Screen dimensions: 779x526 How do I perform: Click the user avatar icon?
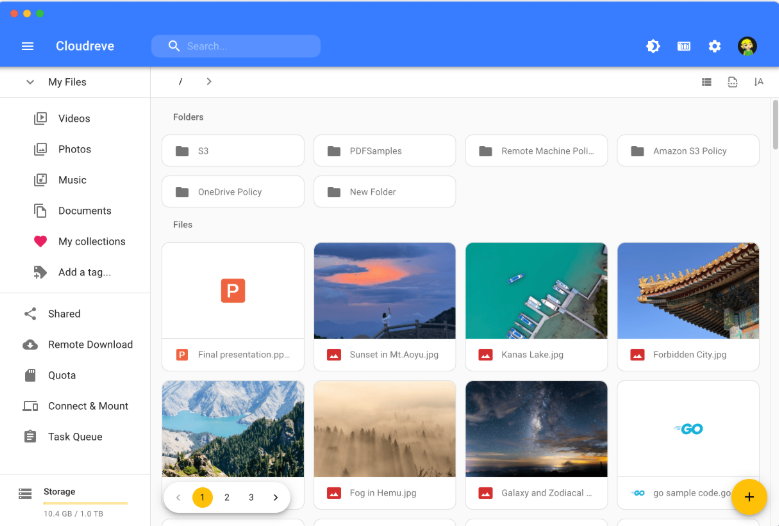click(747, 46)
